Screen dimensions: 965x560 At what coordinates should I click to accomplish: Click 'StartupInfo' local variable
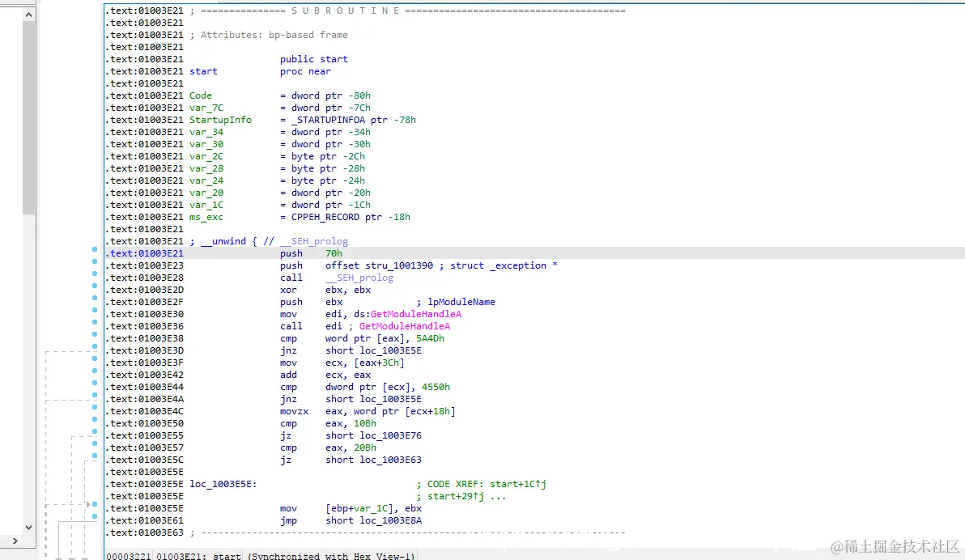[x=220, y=120]
